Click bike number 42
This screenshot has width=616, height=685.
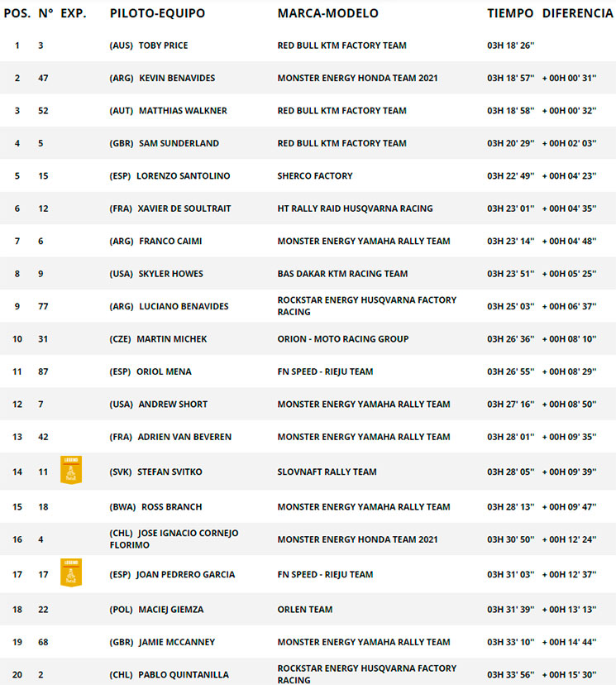pos(43,437)
